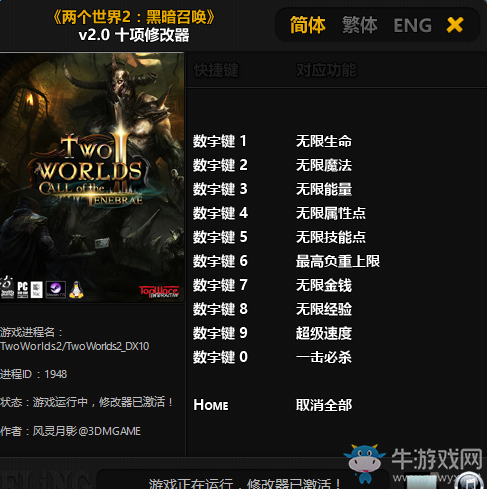
Task: Toggle 无限生命 cheat option
Action: 324,141
